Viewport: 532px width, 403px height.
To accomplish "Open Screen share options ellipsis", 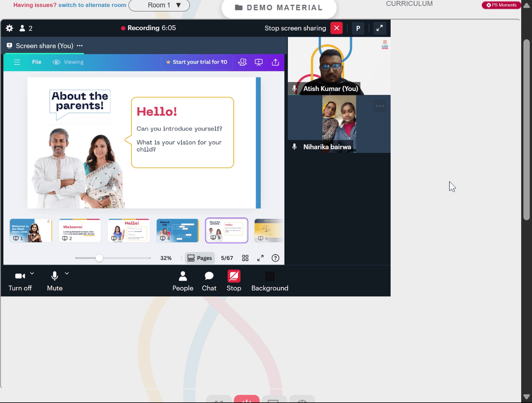I will [80, 45].
